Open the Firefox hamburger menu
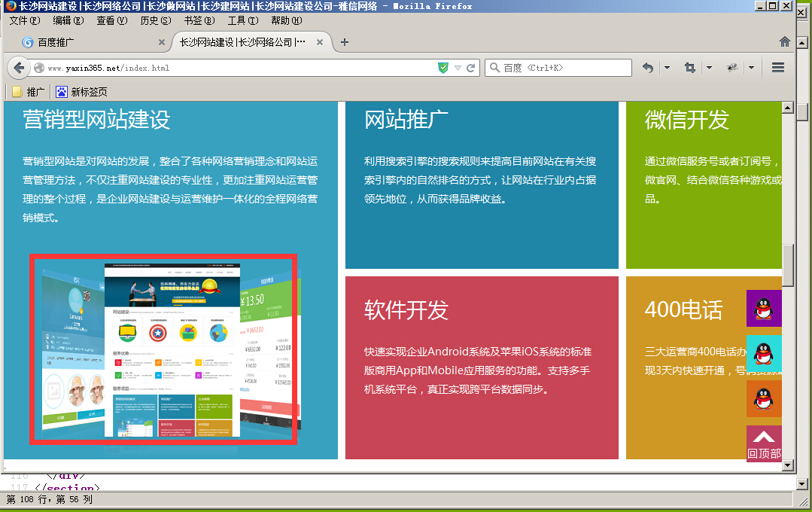Image resolution: width=812 pixels, height=512 pixels. (x=778, y=68)
